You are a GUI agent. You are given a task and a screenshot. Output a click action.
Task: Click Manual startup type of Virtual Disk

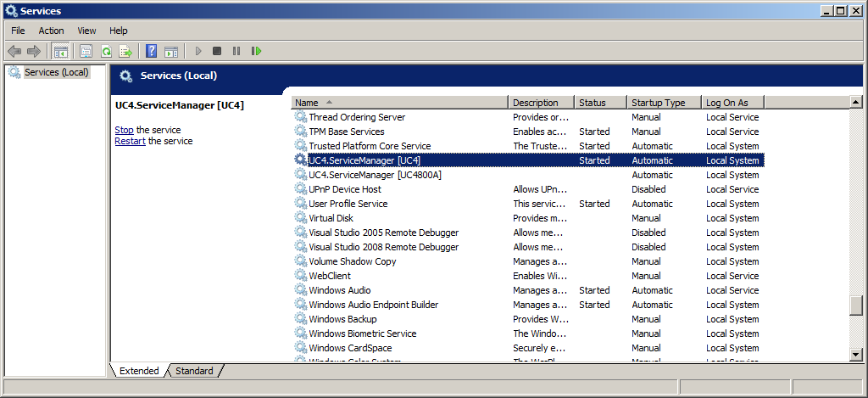click(x=646, y=218)
